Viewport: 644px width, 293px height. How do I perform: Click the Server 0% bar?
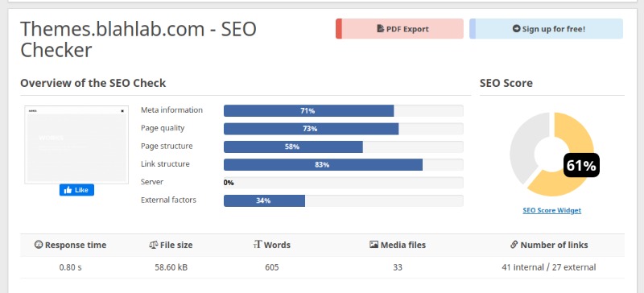pos(344,183)
